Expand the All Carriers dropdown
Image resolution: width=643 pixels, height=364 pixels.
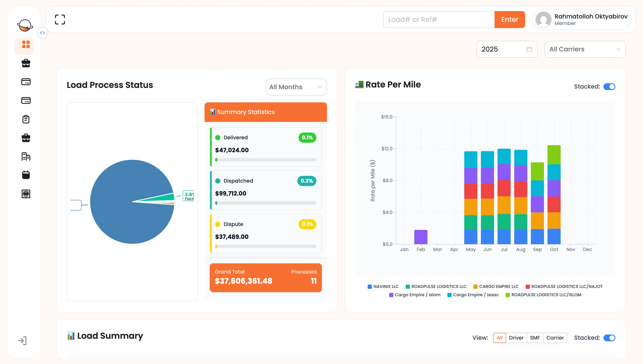tap(585, 49)
